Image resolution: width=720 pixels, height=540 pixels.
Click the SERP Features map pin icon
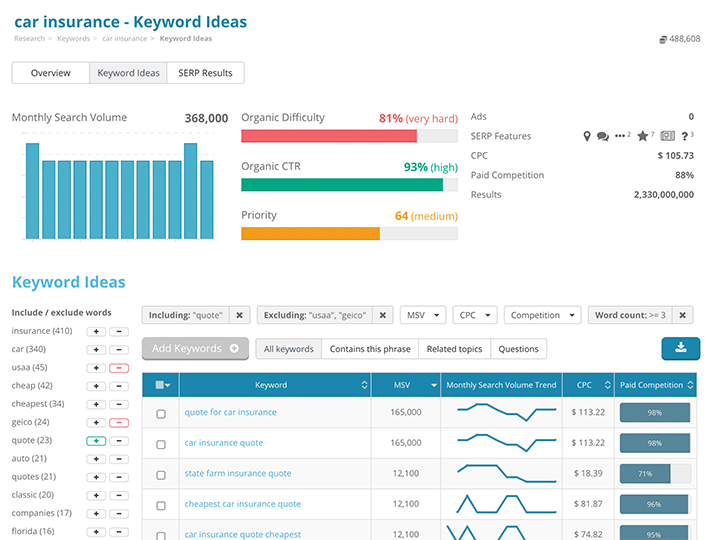click(x=587, y=136)
